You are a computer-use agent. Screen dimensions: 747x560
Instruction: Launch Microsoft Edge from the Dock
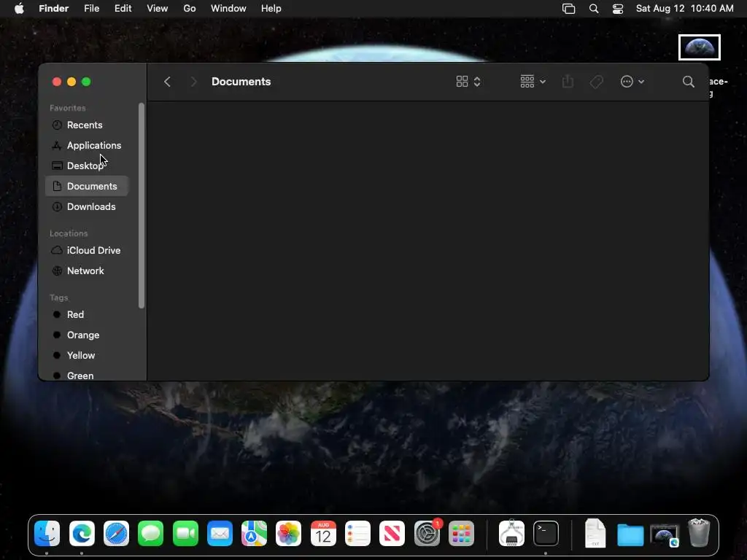coord(82,533)
